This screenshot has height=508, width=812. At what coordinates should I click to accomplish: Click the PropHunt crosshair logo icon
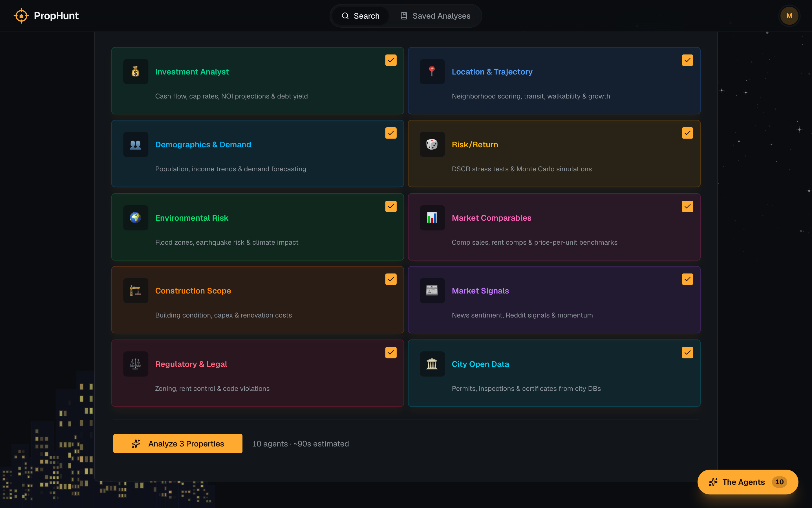[21, 16]
